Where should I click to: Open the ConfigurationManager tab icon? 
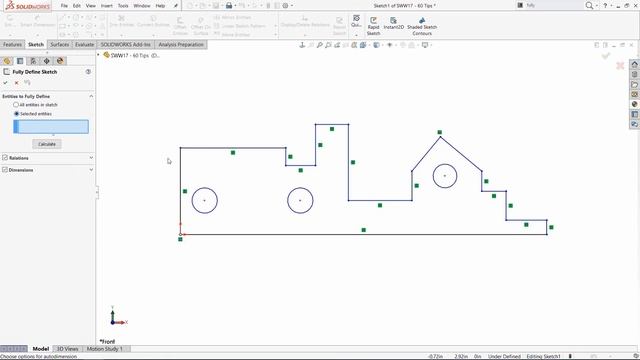coord(33,61)
